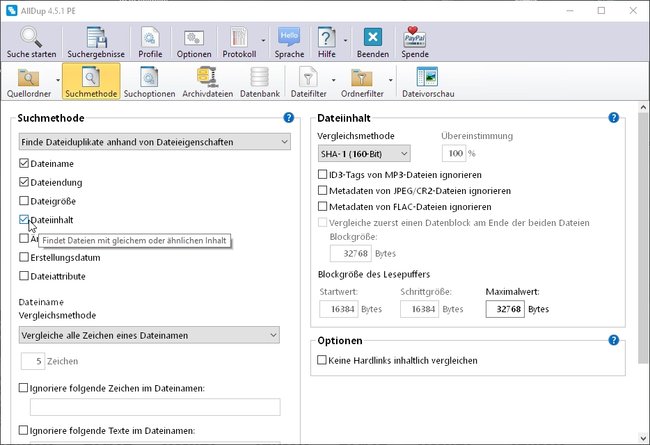
Task: Click the scrollbar down arrow
Action: pos(643,438)
